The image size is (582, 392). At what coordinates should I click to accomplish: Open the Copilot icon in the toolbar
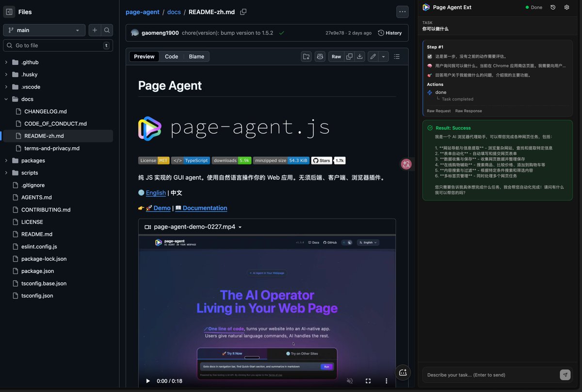320,57
